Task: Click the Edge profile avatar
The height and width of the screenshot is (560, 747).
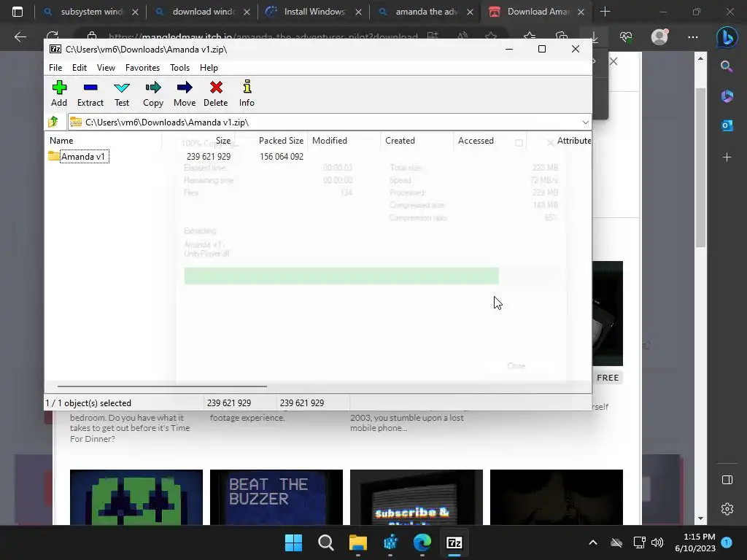Action: [659, 37]
